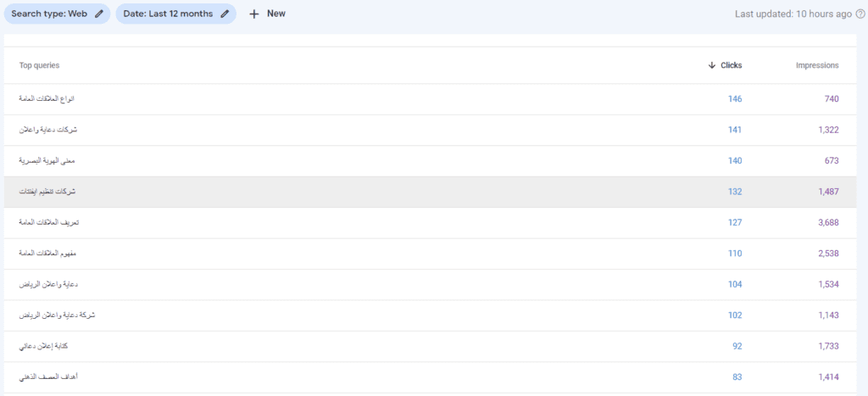Click the Last updated: 10 hours ago text
Image resolution: width=868 pixels, height=396 pixels.
tap(793, 14)
